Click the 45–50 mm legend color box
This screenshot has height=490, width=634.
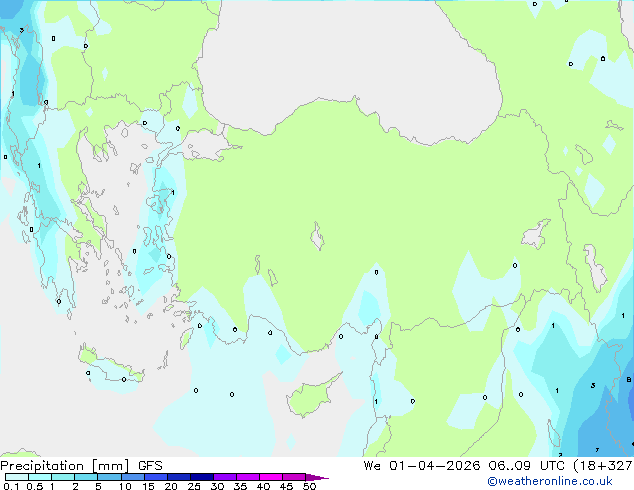294,477
